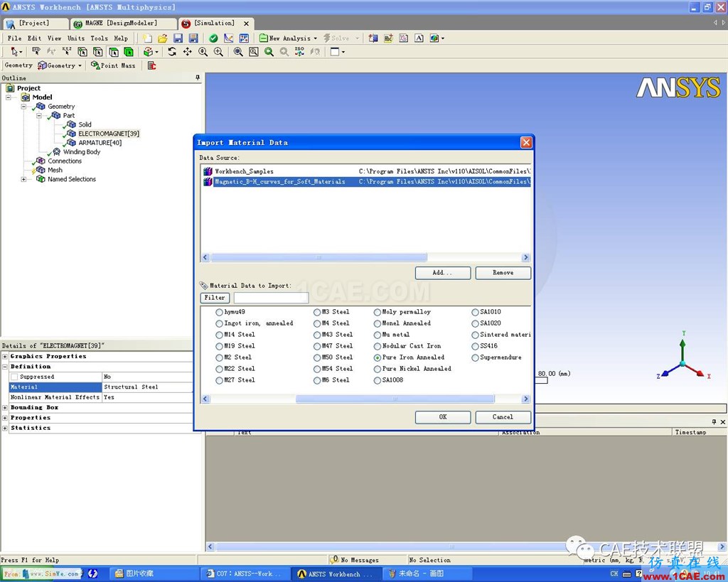Click the Data Source horizontal scrollbar thumb
Screen dimensions: 728x582
pyautogui.click(x=319, y=257)
